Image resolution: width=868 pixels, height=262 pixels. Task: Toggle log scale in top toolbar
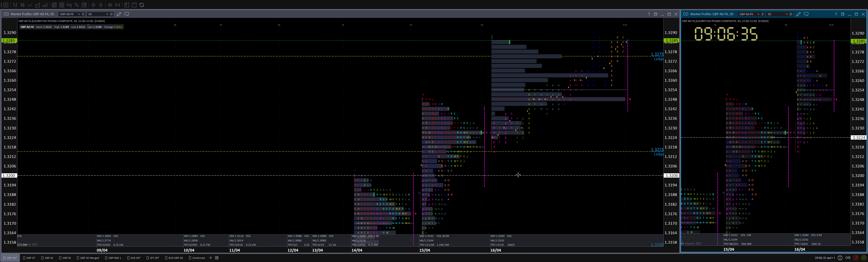69,5
